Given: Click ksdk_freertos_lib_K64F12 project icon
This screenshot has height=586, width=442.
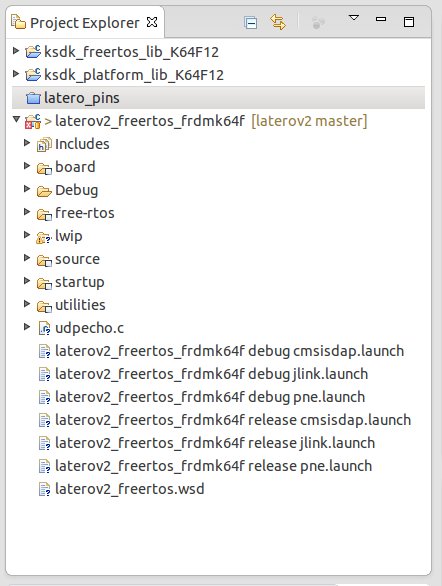Looking at the screenshot, I should 33,52.
